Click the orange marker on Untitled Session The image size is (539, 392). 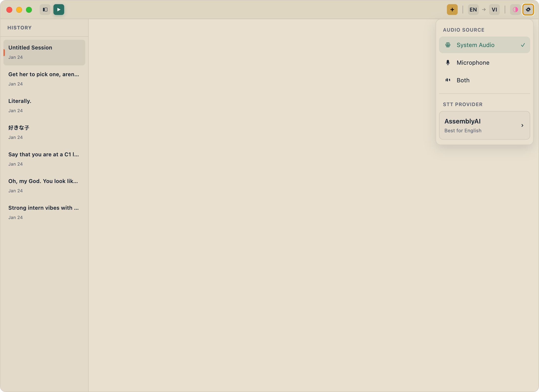point(4,52)
